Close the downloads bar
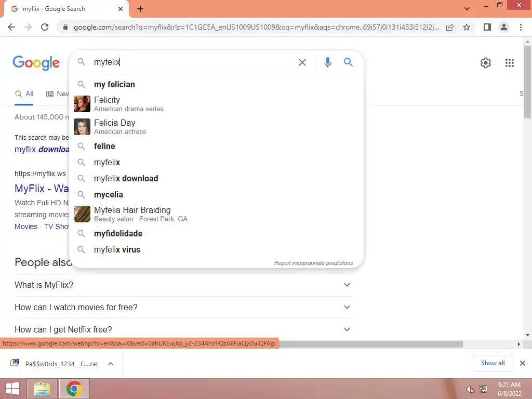 [523, 363]
